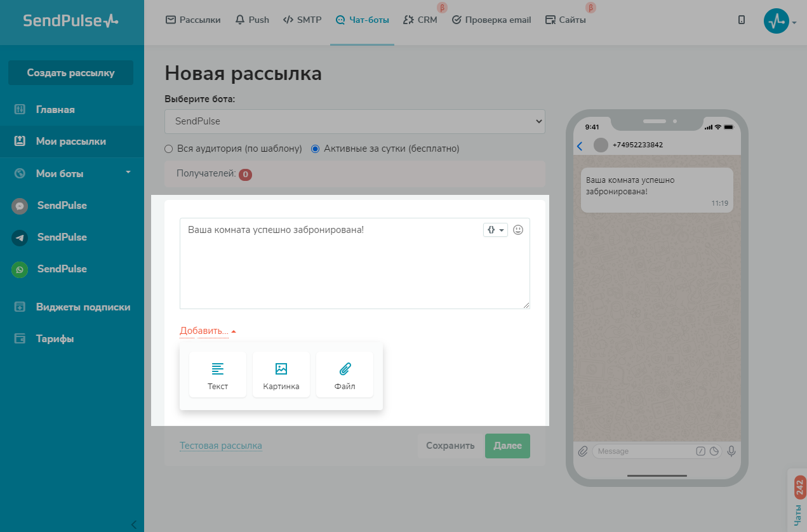Select the WhatsApp SendPulse bot
The height and width of the screenshot is (532, 807).
click(x=62, y=269)
